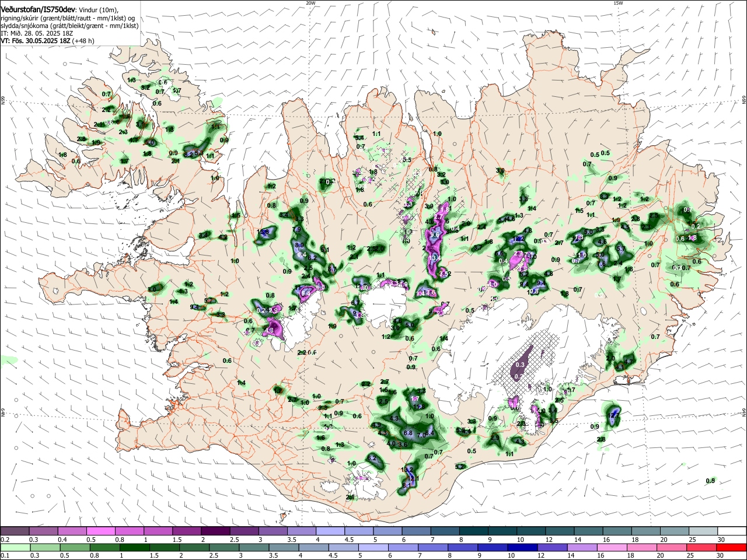Click the dark teal 8–9 swatch in the top scale

click(473, 531)
